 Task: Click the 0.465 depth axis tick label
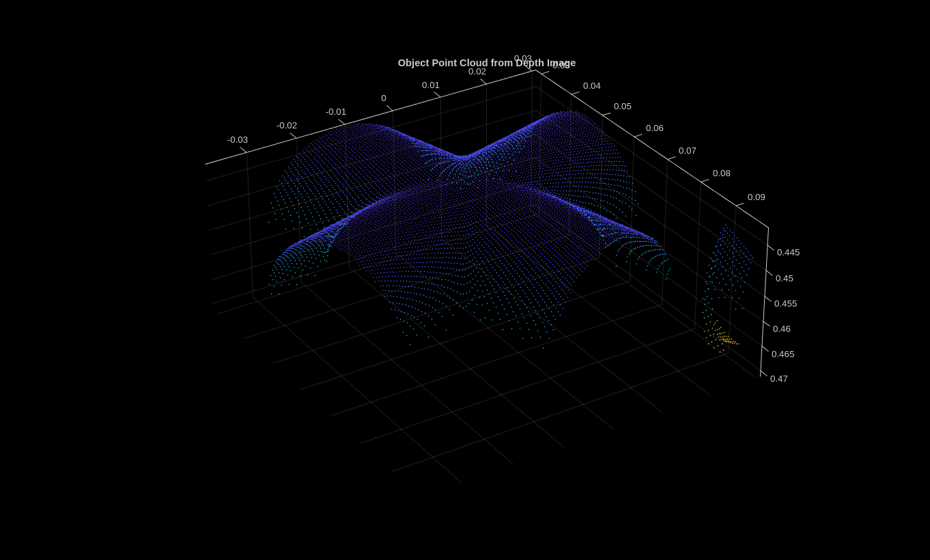783,354
